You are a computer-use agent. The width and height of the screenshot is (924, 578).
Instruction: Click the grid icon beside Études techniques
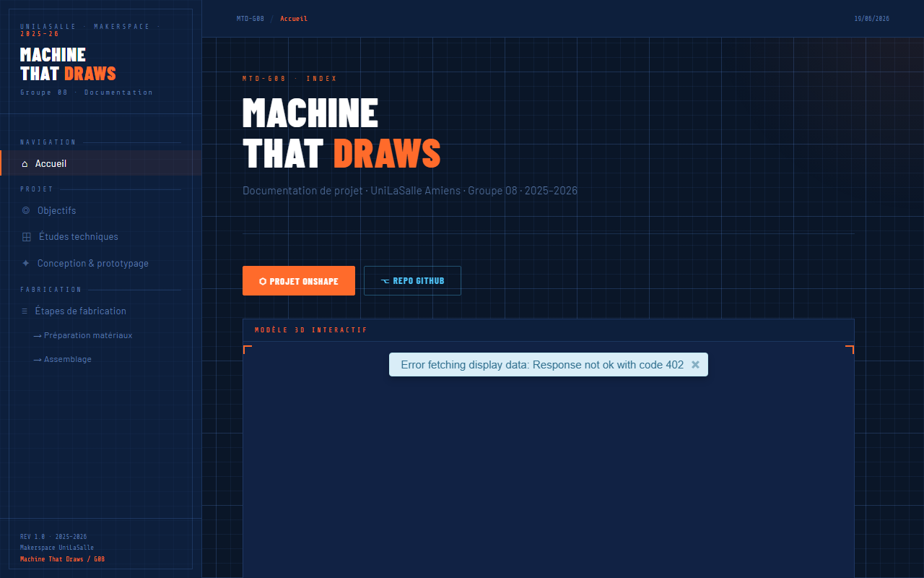coord(27,237)
